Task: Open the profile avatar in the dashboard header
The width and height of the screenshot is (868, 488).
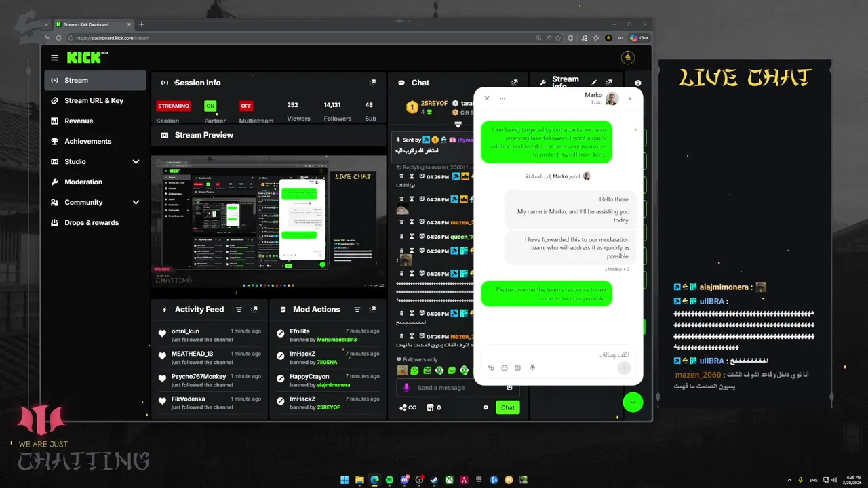Action: pos(628,58)
